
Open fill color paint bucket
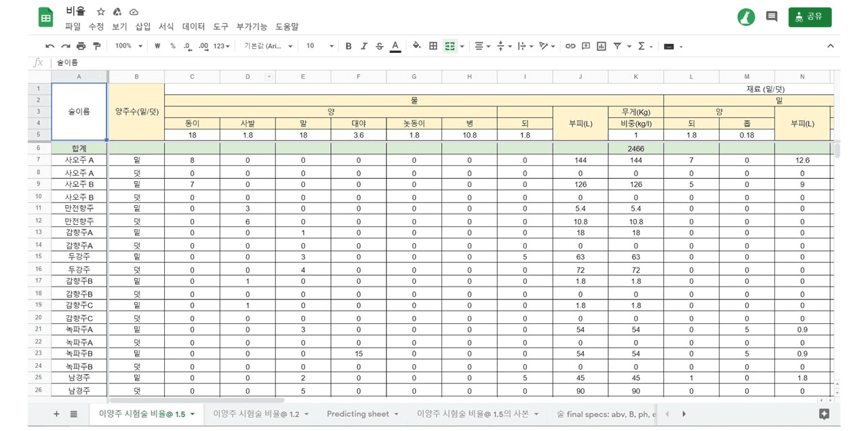point(417,46)
